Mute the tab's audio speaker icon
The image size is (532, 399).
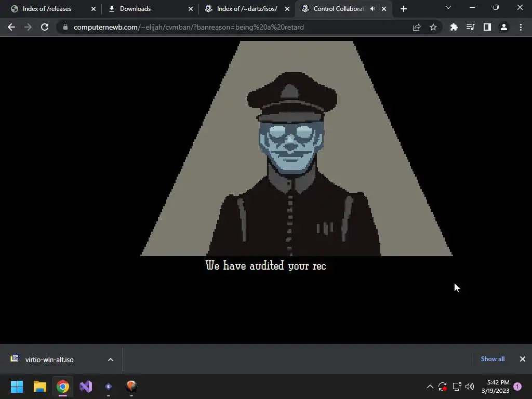click(373, 9)
